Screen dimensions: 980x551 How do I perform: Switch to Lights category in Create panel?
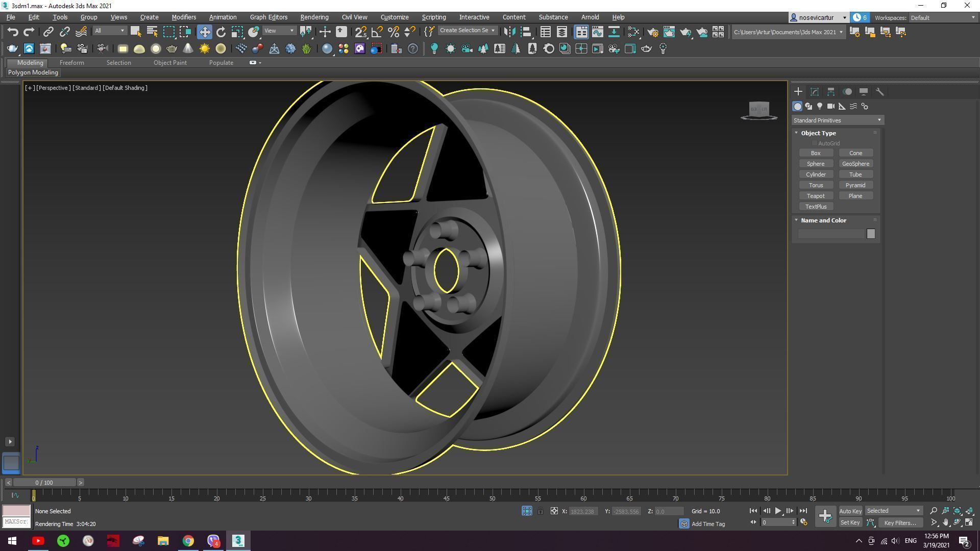tap(820, 106)
